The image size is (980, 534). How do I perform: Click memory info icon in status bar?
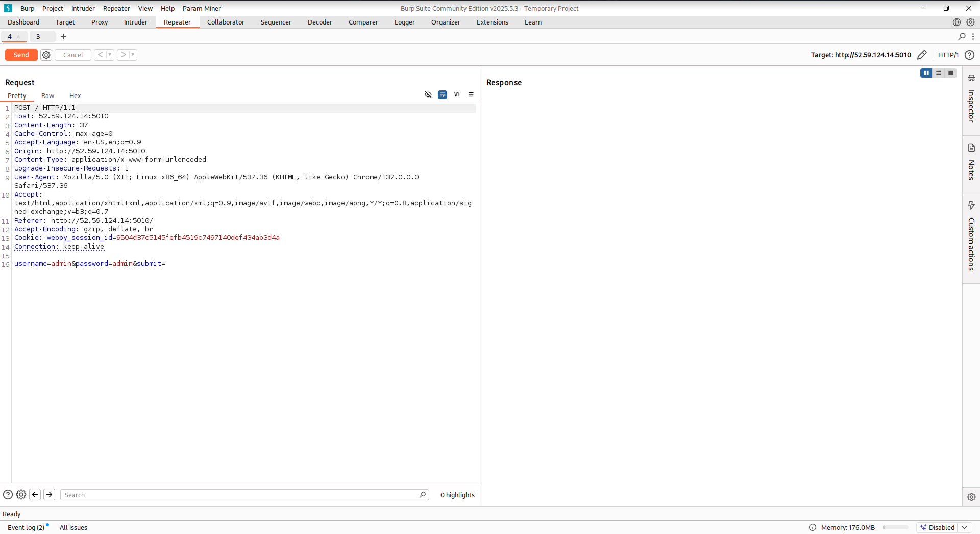813,527
